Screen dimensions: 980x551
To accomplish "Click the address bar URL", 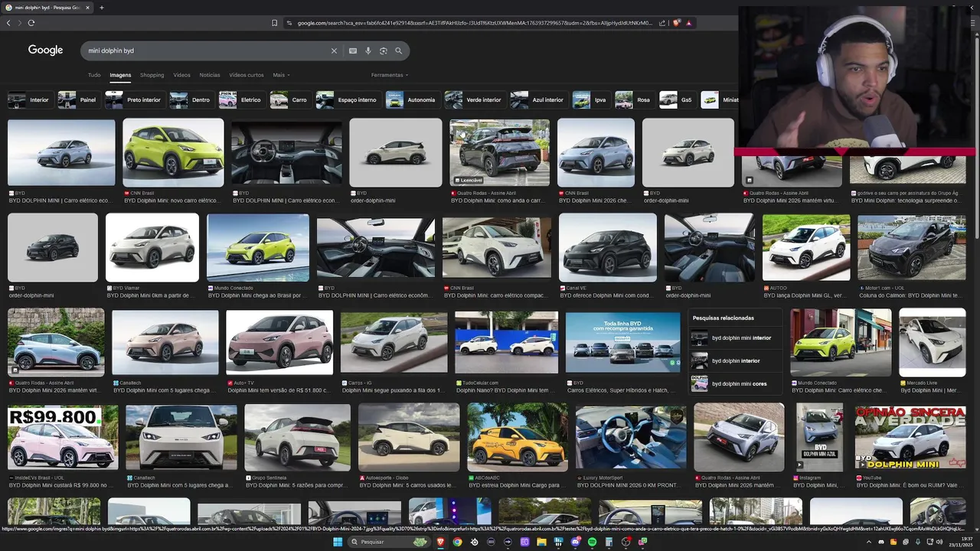I will click(x=475, y=23).
